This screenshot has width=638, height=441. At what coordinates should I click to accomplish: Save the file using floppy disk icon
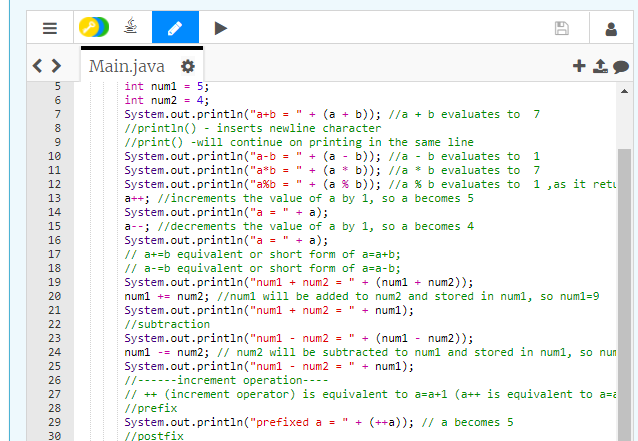[x=562, y=28]
